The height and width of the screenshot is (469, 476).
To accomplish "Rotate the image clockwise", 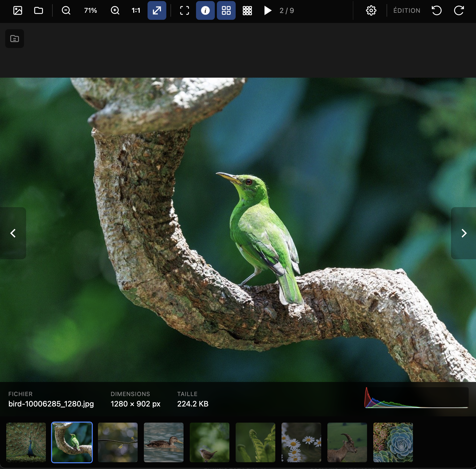I will (458, 10).
